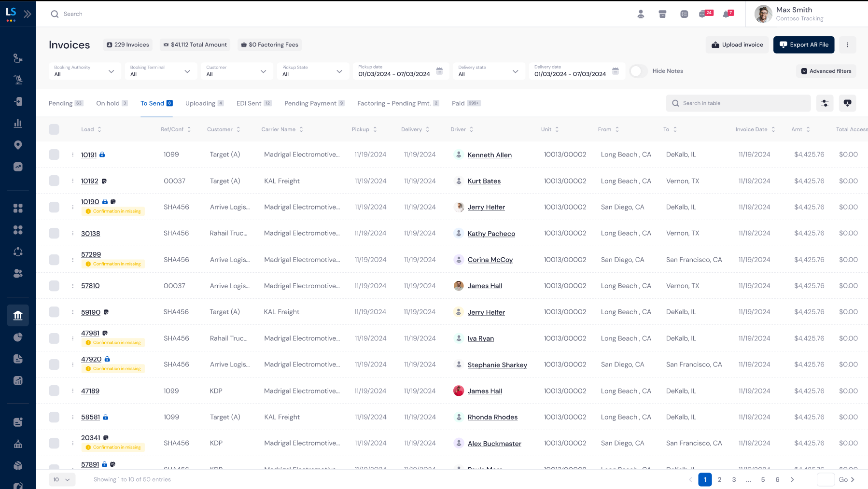Go to page 2 of results

click(719, 479)
